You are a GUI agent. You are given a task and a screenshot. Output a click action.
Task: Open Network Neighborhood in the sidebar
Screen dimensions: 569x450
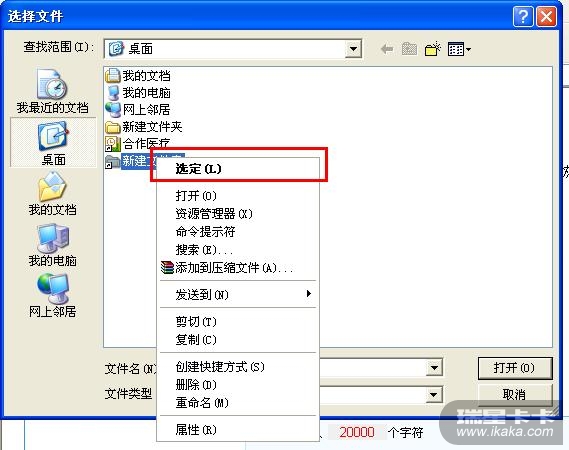[x=53, y=295]
